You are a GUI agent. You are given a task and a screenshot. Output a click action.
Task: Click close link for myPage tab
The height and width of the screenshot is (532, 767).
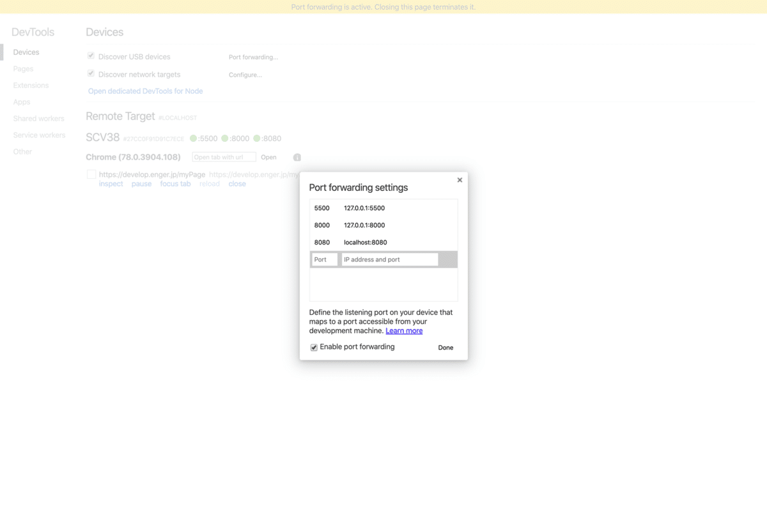(x=237, y=184)
